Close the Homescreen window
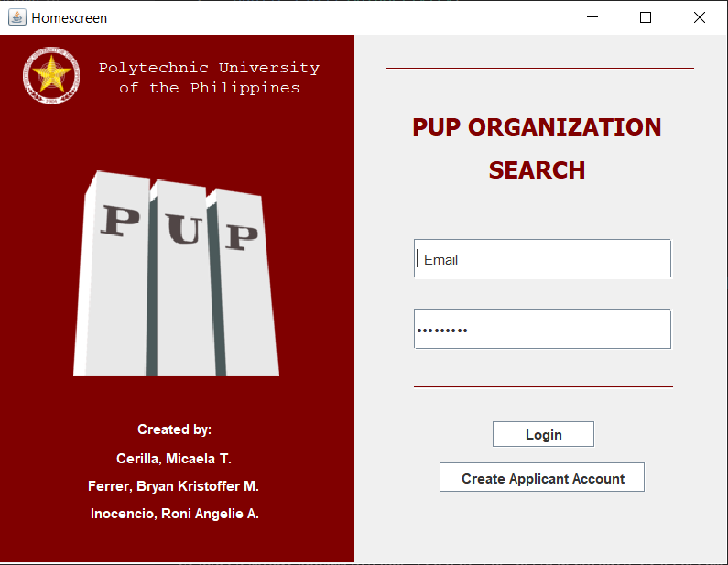Screen dimensions: 728x565 click(x=700, y=17)
